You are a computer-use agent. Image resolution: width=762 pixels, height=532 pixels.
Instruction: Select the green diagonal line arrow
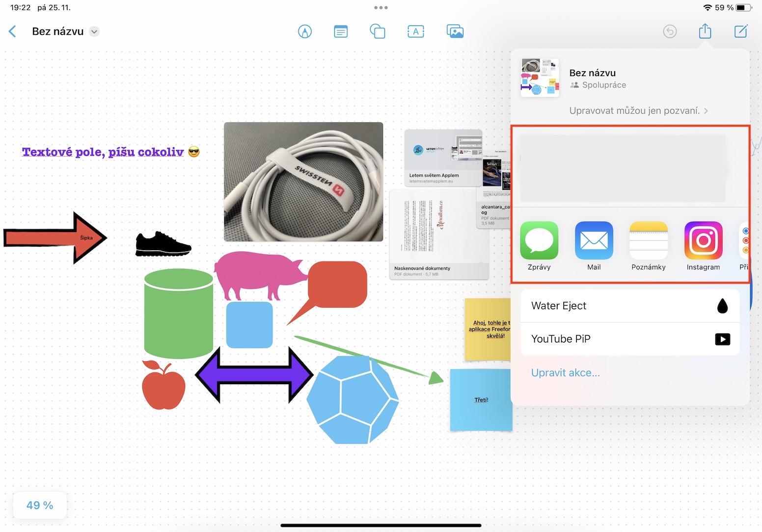click(368, 359)
